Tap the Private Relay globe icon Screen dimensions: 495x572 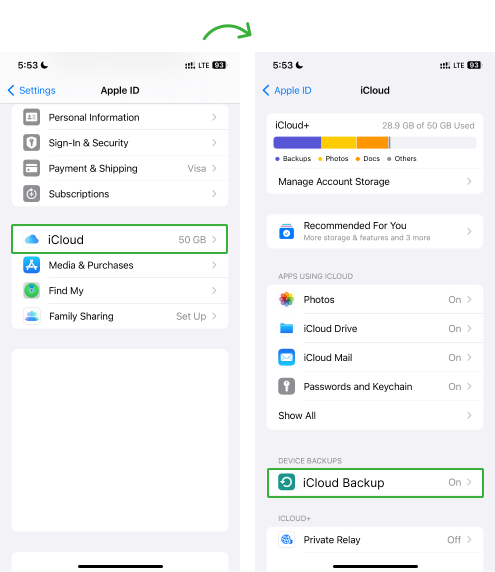coord(286,540)
